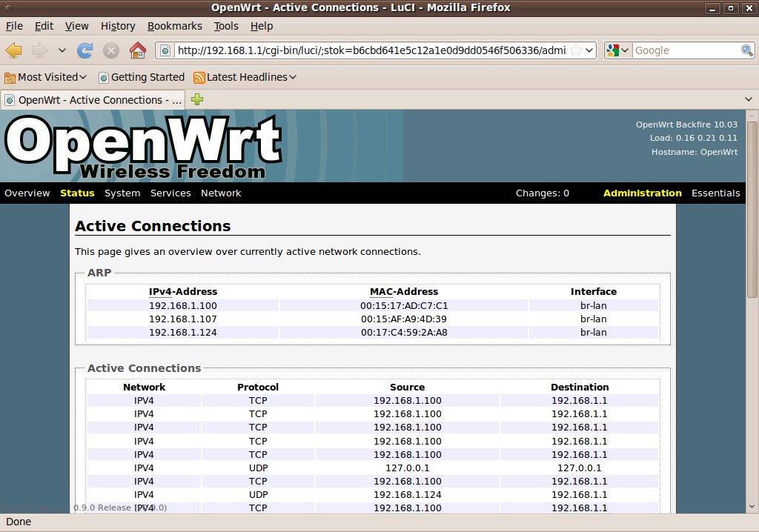This screenshot has width=759, height=532.
Task: Switch to Essentials mode link
Action: [715, 193]
